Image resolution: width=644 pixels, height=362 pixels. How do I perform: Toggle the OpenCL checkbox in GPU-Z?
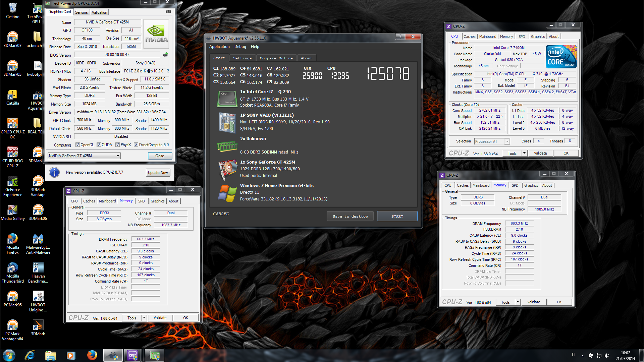point(77,145)
